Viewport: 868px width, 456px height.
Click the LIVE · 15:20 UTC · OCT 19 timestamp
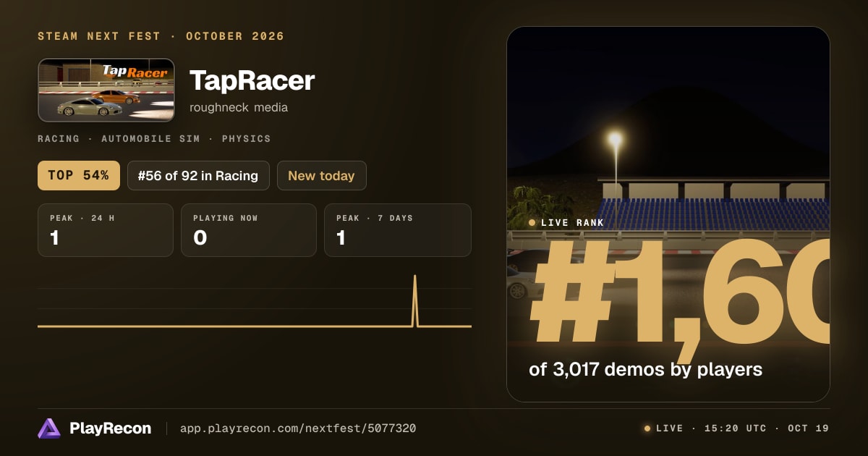click(742, 428)
